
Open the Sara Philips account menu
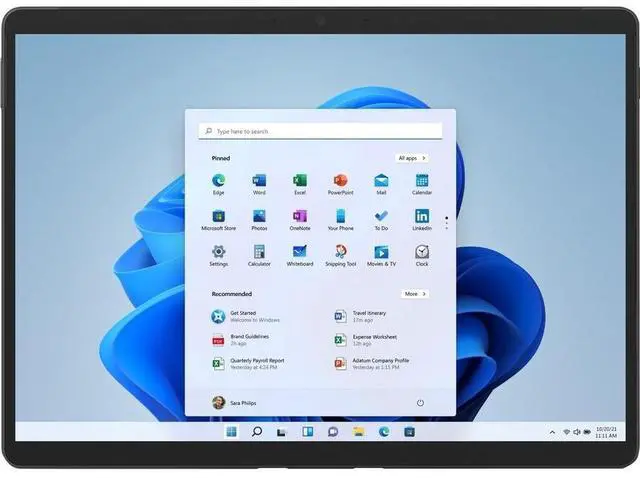[238, 403]
